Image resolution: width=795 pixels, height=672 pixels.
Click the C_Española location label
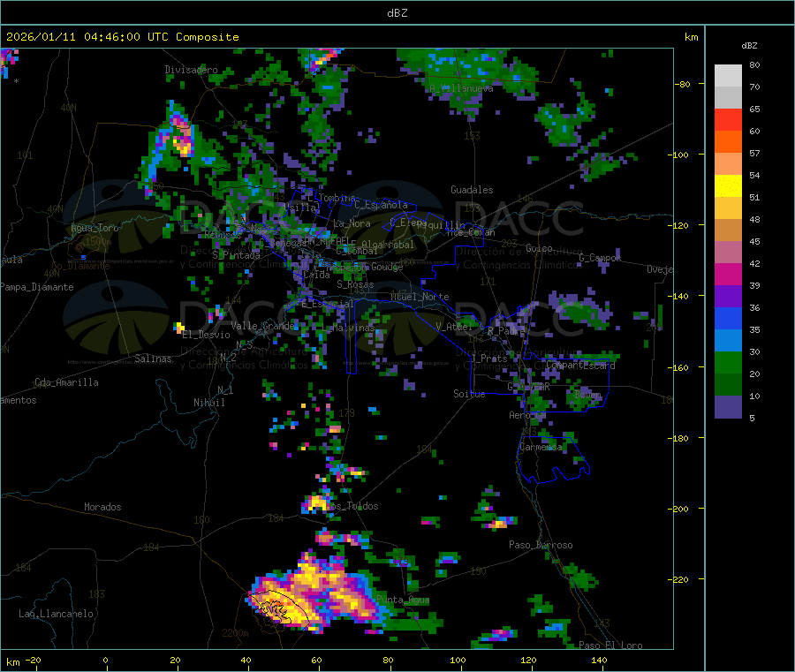coord(381,205)
